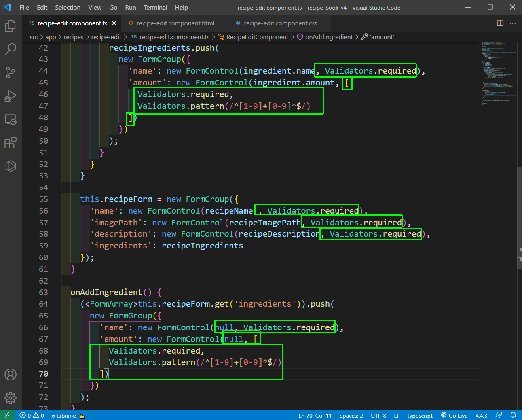Image resolution: width=522 pixels, height=420 pixels.
Task: Open the Remote Explorer icon
Action: (11, 120)
